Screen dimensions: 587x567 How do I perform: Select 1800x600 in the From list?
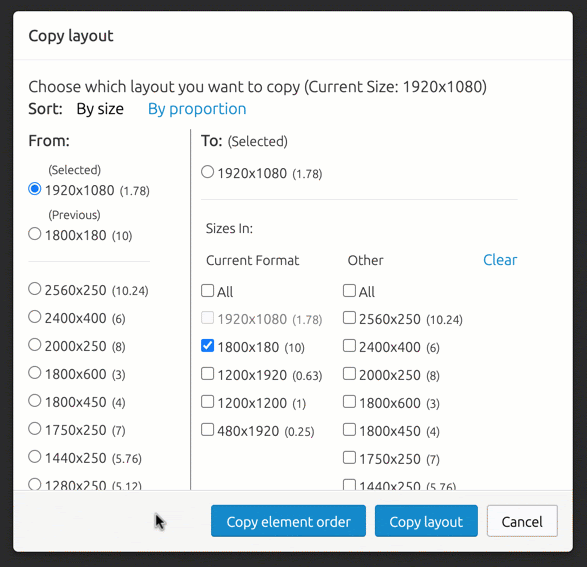pyautogui.click(x=35, y=373)
